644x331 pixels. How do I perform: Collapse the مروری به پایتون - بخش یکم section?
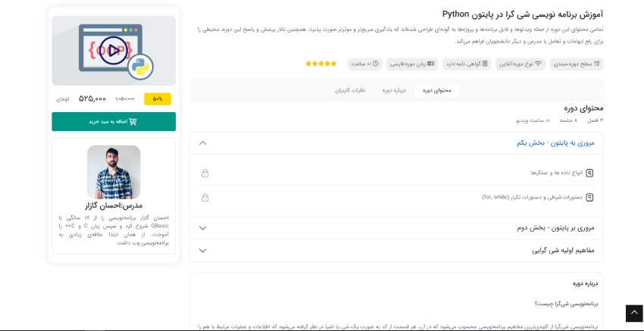pos(396,143)
